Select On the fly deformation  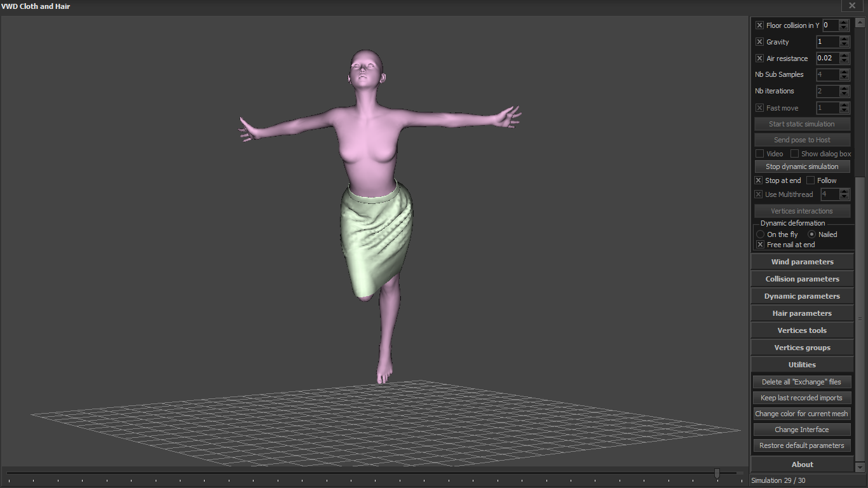pyautogui.click(x=760, y=234)
